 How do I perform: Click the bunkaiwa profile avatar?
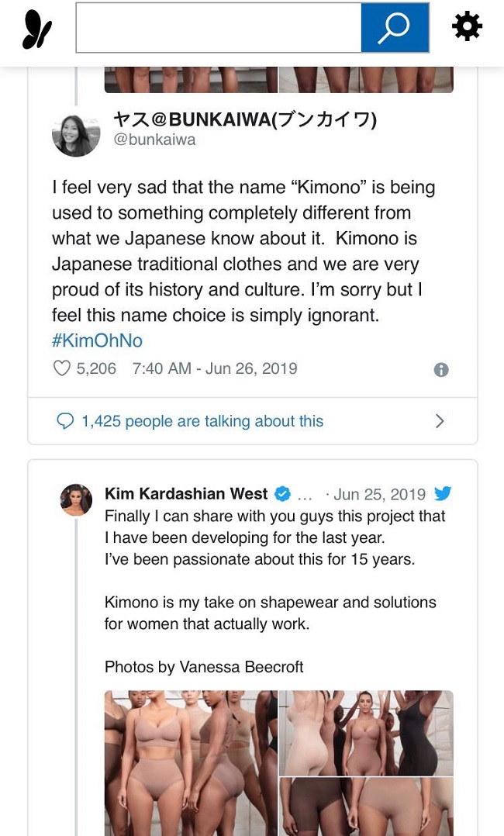click(76, 132)
